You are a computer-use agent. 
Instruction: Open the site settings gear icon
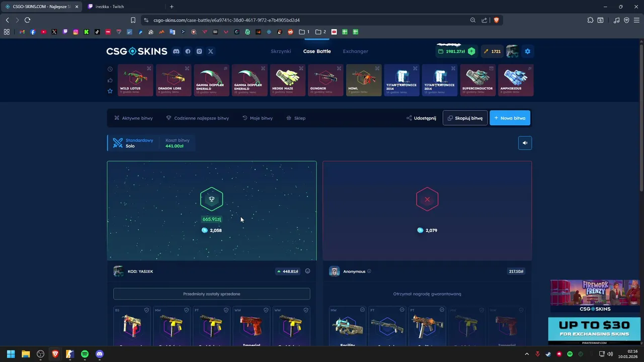pyautogui.click(x=527, y=51)
